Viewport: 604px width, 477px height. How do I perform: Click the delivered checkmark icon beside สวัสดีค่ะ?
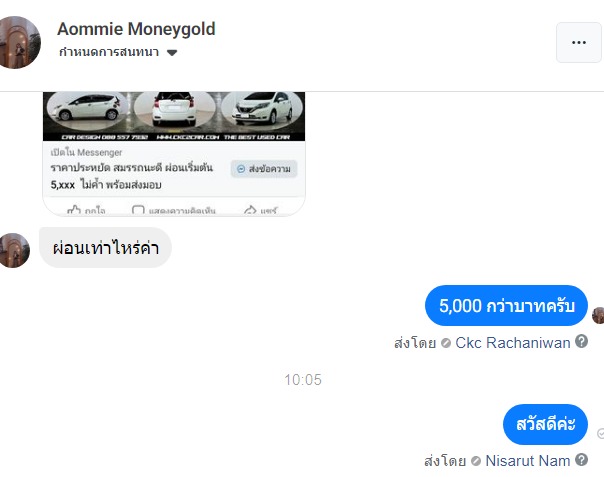pyautogui.click(x=601, y=434)
